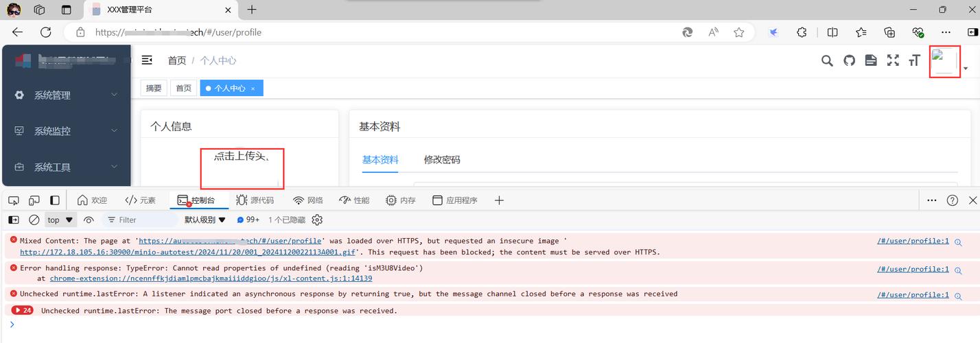Open the top context selector dropdown
The image size is (980, 343).
(60, 220)
